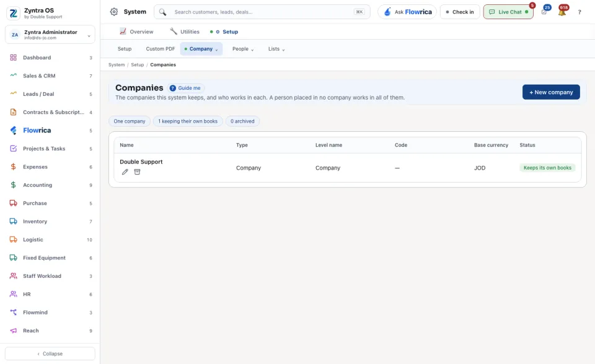This screenshot has width=595, height=364.
Task: Click the System gear icon
Action: [114, 12]
